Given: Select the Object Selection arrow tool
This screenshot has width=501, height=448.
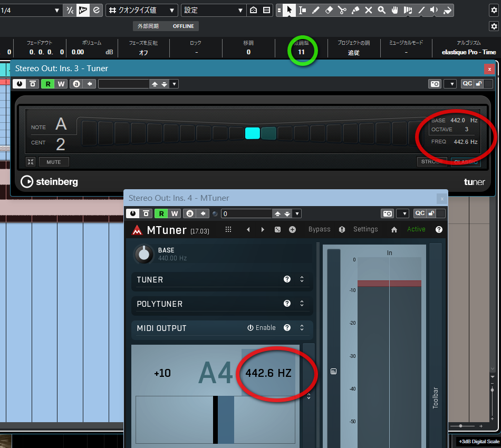Looking at the screenshot, I should 289,10.
